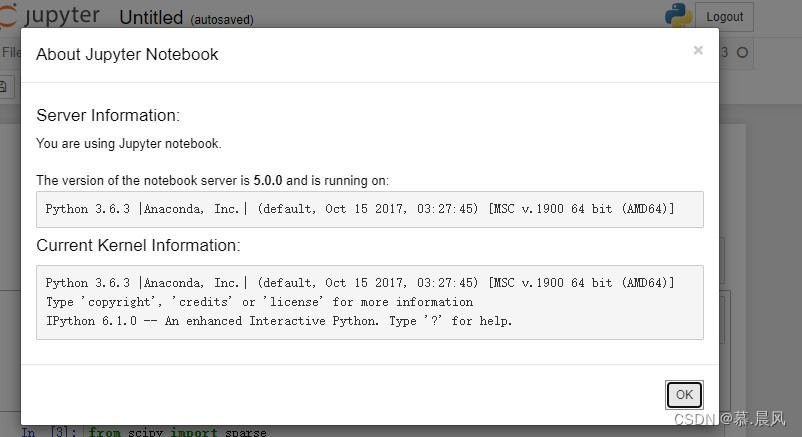Open the File menu
802x437 pixels.
click(x=10, y=52)
